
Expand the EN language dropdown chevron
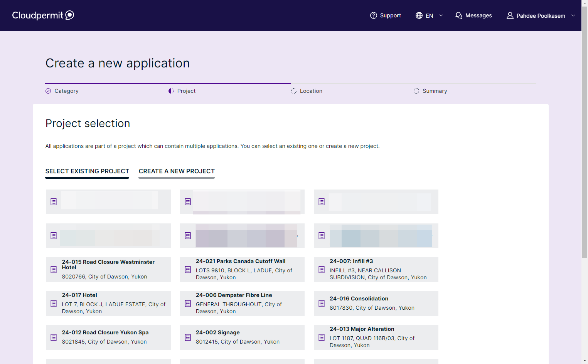click(x=441, y=15)
